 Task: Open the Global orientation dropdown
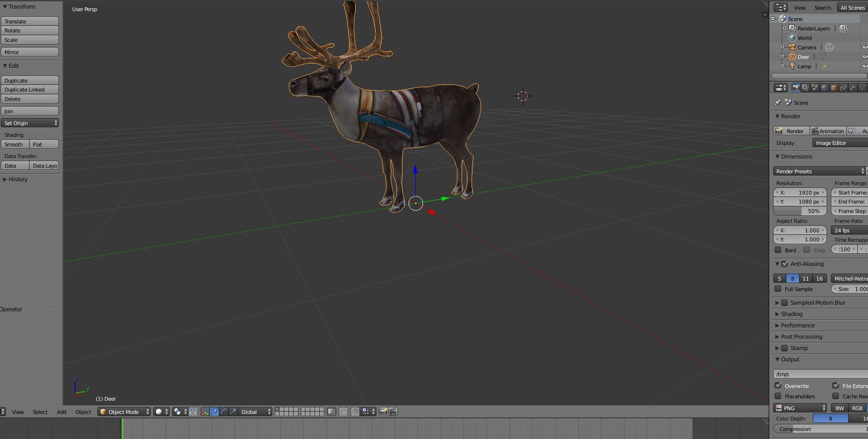pyautogui.click(x=255, y=411)
